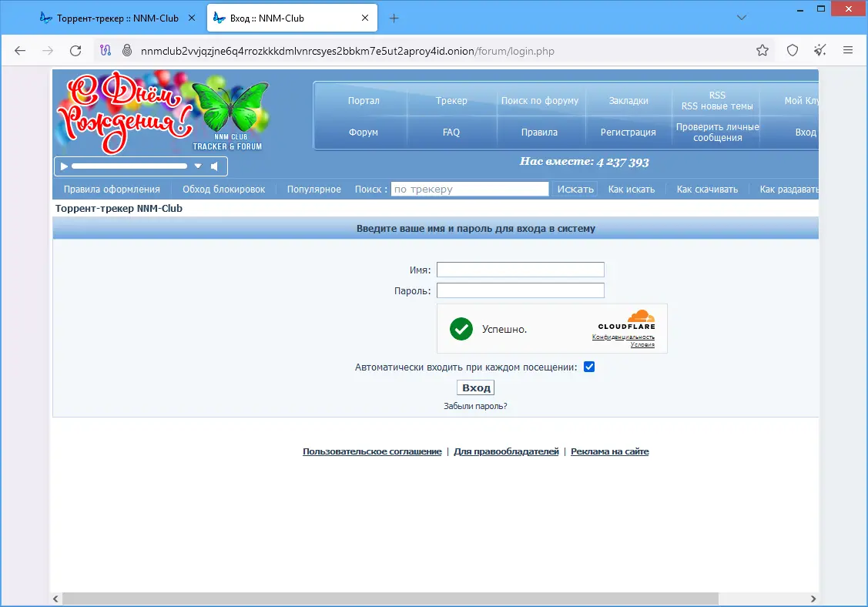Click Торрент-трекер NNM-Club breadcrumb link
The width and height of the screenshot is (868, 607).
[119, 208]
